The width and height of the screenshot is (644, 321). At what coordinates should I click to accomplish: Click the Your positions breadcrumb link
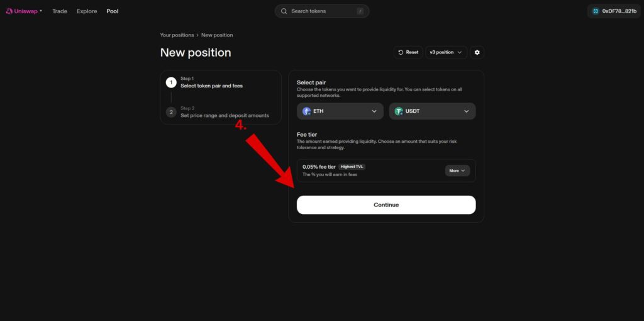point(177,35)
